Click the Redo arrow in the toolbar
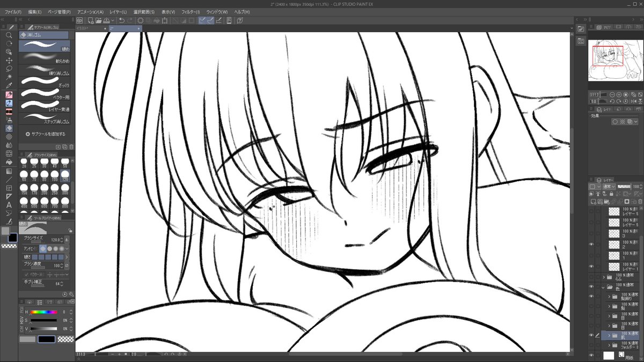644x362 pixels. coord(130,20)
